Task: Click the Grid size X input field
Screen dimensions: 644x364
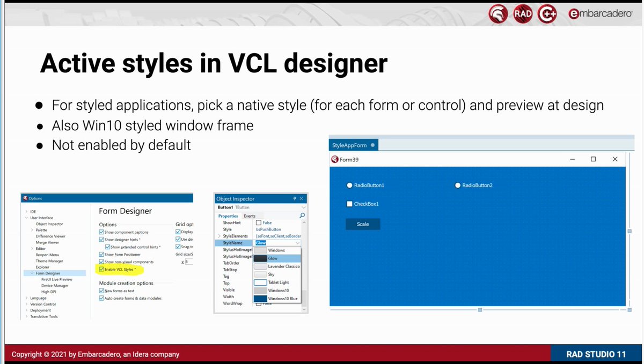Action: [x=189, y=262]
